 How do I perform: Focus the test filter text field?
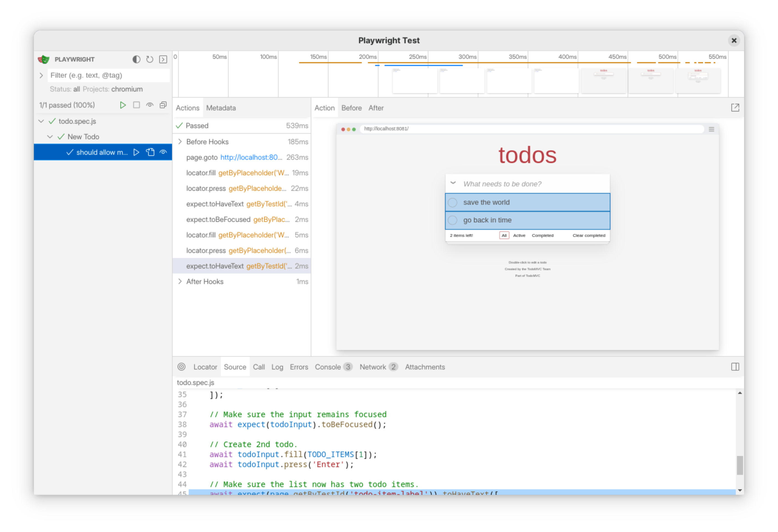(x=109, y=75)
